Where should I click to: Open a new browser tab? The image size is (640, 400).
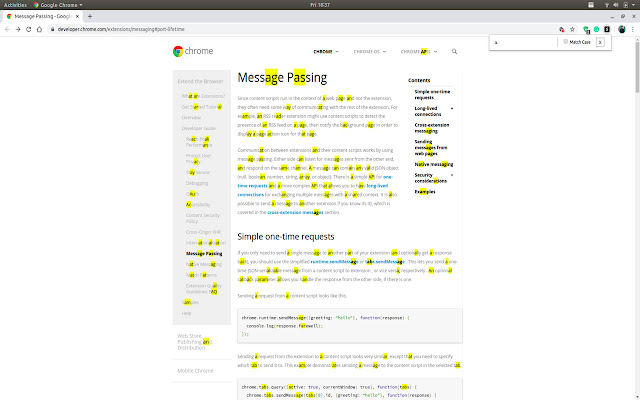coord(90,16)
